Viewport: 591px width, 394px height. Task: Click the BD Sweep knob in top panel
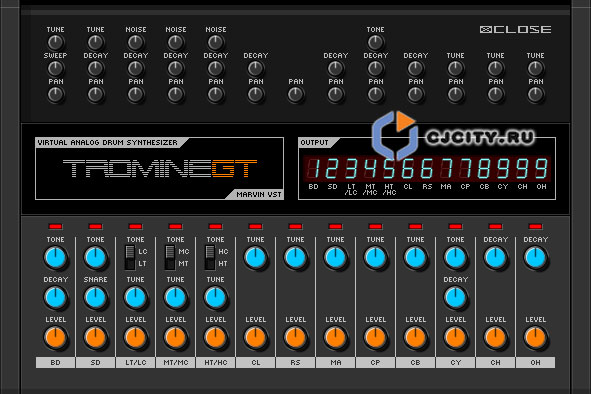[55, 68]
